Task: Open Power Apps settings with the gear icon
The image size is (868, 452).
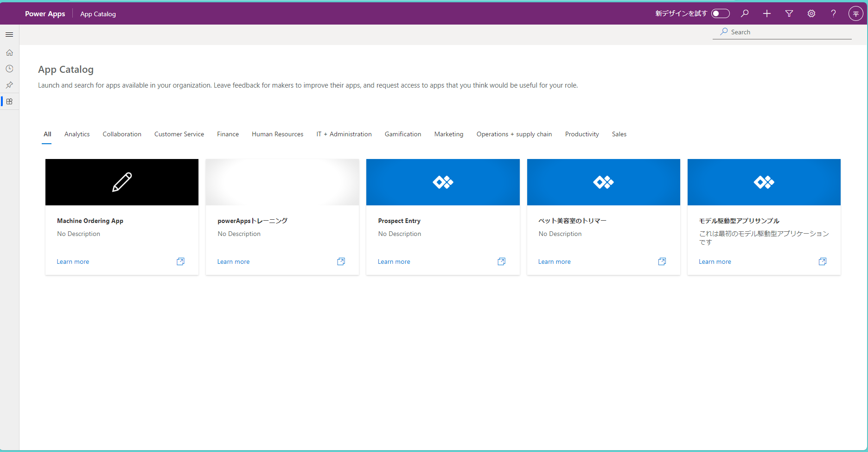Action: [x=811, y=13]
